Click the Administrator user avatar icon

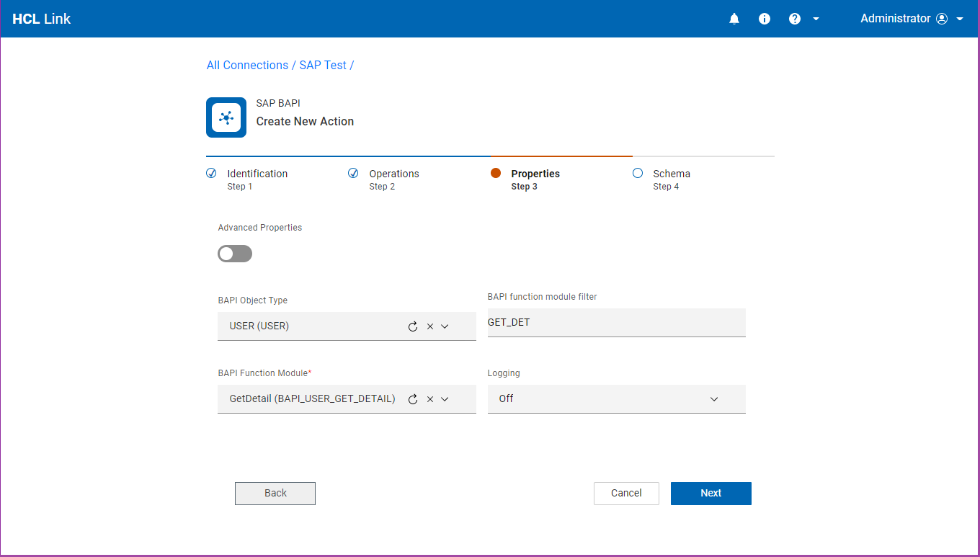[x=942, y=19]
